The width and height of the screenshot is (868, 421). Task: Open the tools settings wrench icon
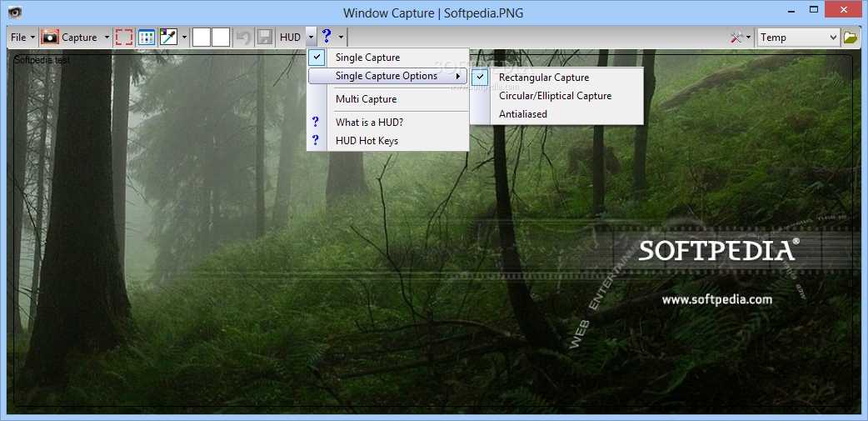[737, 38]
